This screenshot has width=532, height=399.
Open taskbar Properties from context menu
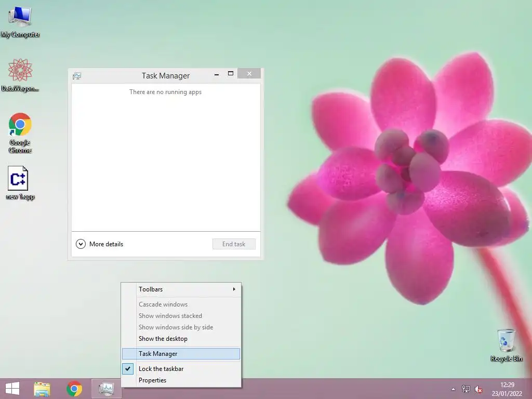(181, 380)
